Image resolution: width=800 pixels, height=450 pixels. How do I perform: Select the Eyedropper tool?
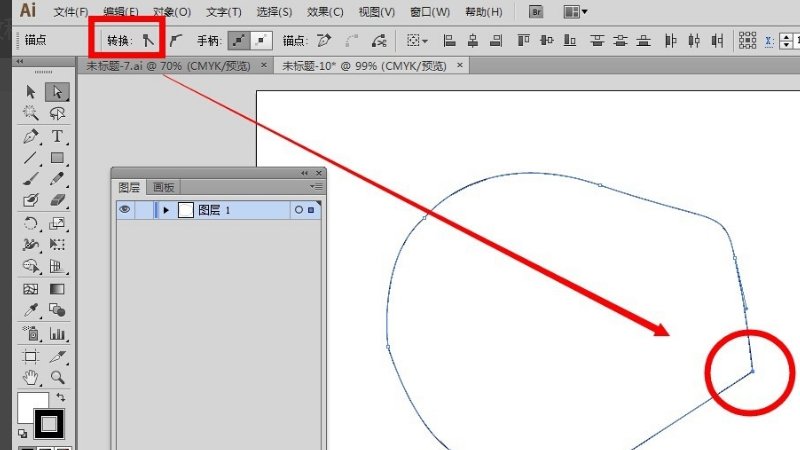[31, 310]
